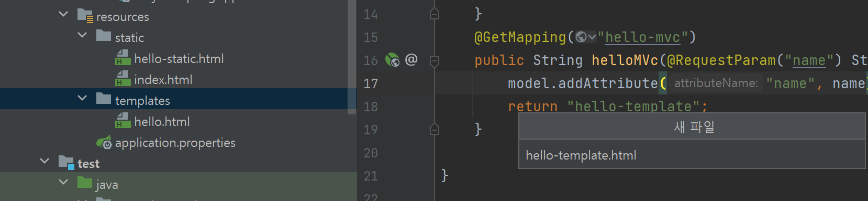
Task: Select the green java folder icon
Action: coord(85,183)
